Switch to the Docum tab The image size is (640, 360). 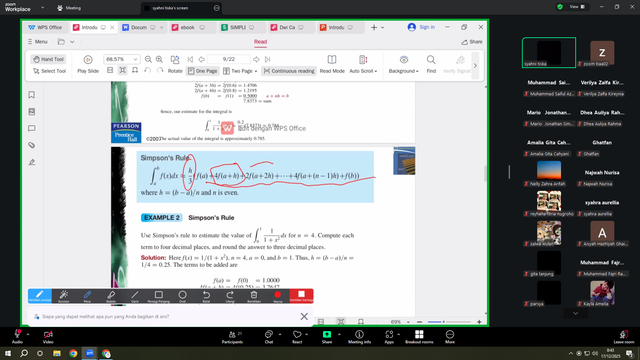click(x=139, y=27)
